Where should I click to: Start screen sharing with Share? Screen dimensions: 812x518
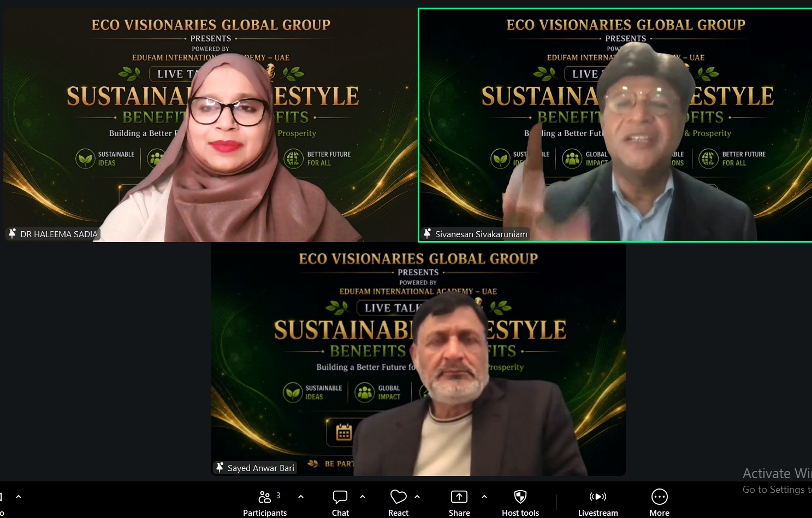click(459, 503)
